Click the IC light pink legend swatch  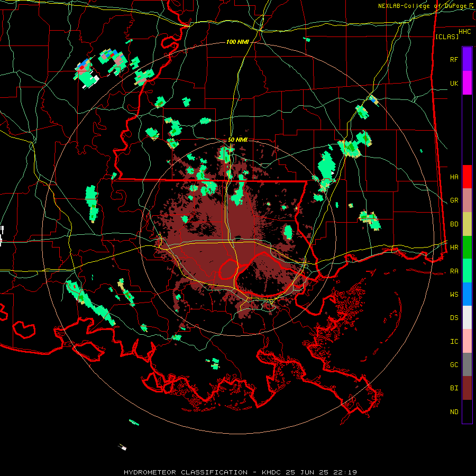point(467,341)
